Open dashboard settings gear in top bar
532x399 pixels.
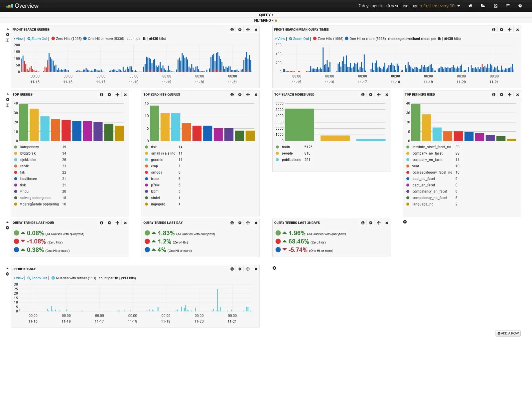coord(520,6)
